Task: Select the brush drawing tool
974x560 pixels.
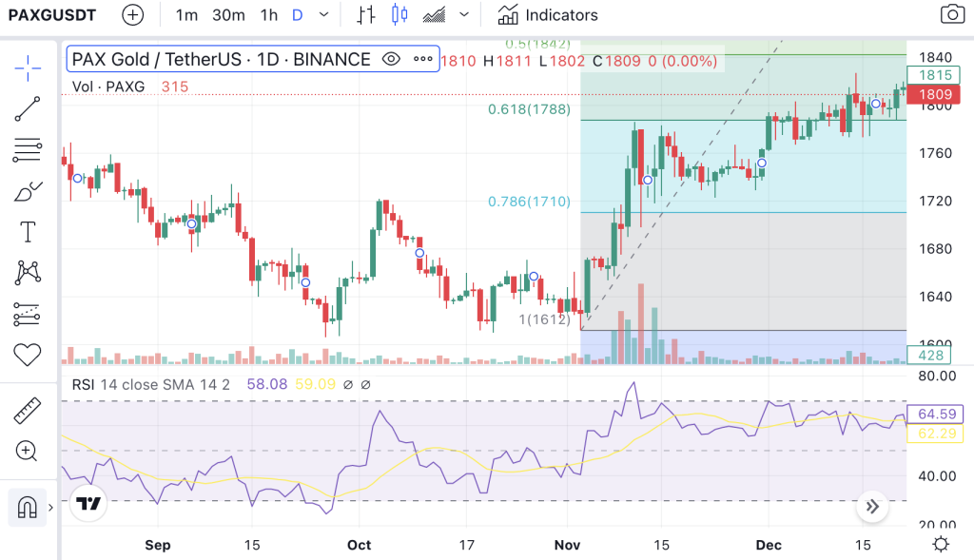Action: pyautogui.click(x=28, y=192)
